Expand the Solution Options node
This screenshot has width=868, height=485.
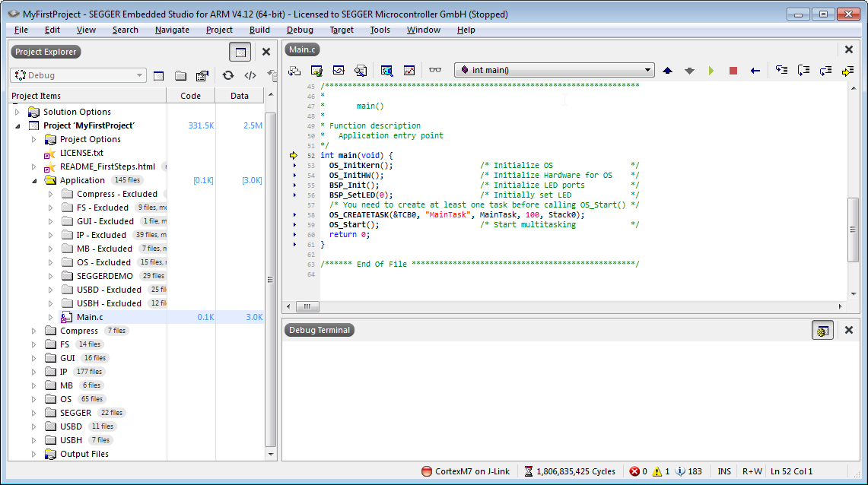(x=17, y=112)
